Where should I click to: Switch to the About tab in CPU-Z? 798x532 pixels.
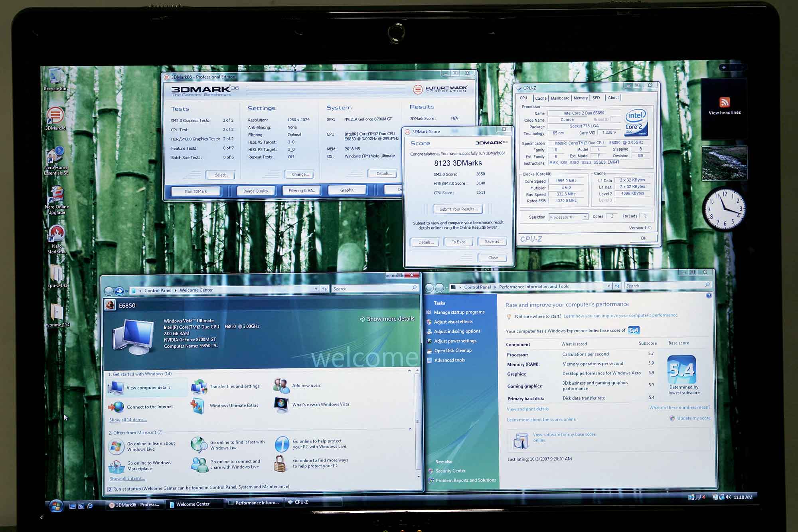613,97
